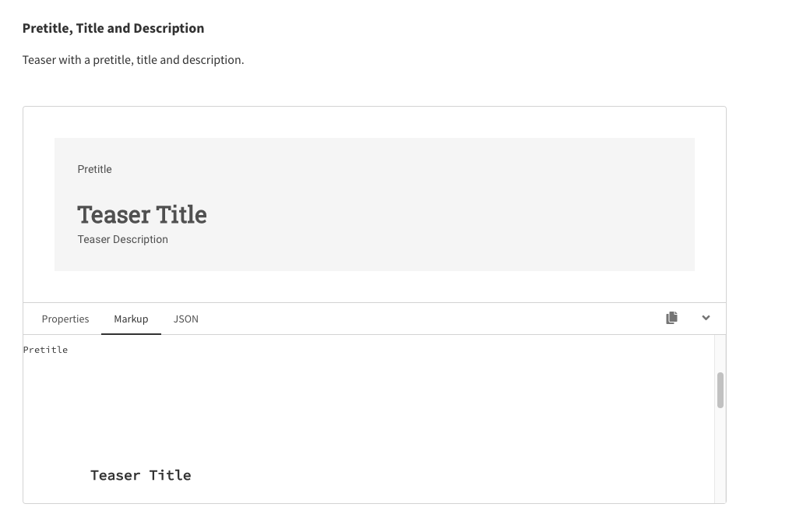Select the Markup tab

point(130,319)
